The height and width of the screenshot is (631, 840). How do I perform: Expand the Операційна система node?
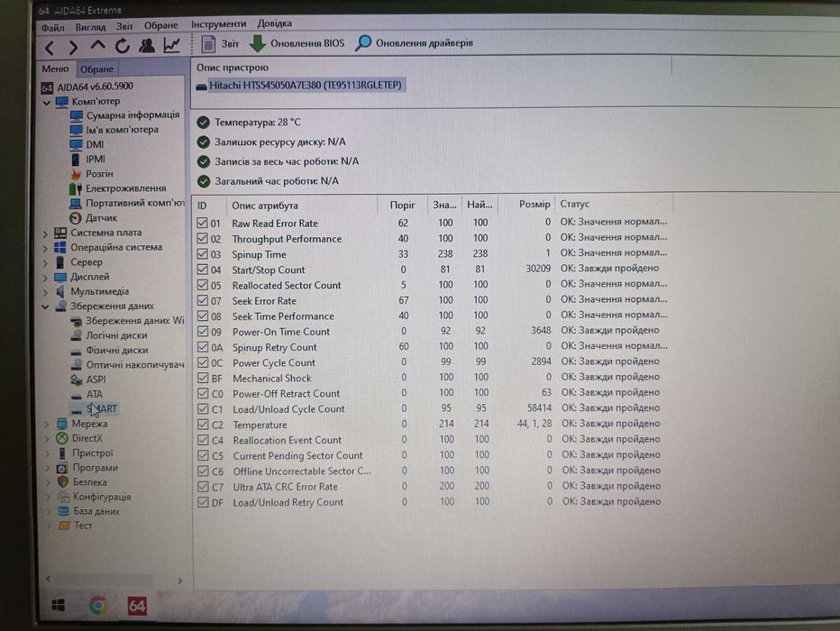(x=46, y=248)
